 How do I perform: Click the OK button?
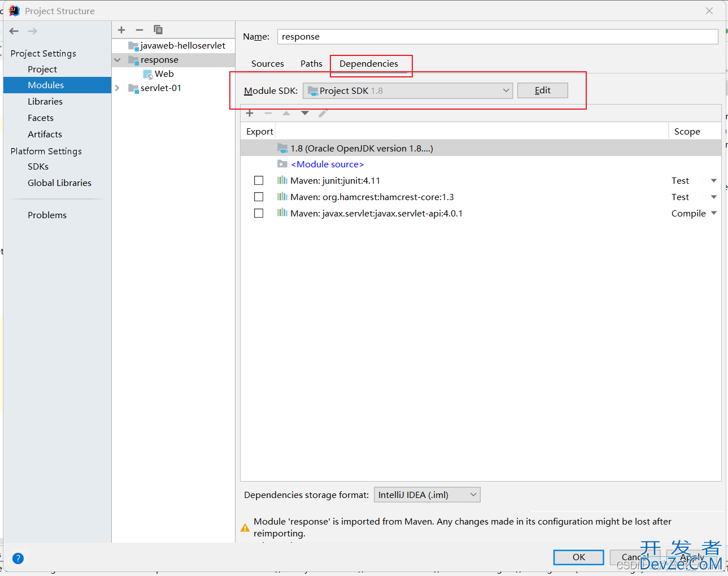579,557
